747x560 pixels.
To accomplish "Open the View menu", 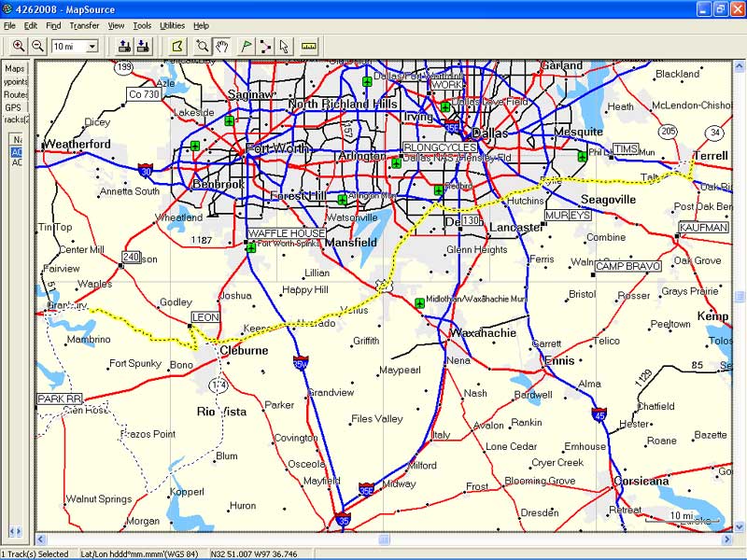I will coord(116,26).
